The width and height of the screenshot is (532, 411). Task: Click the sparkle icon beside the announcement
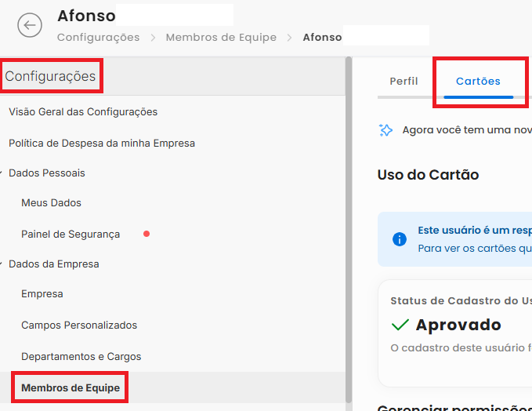385,130
